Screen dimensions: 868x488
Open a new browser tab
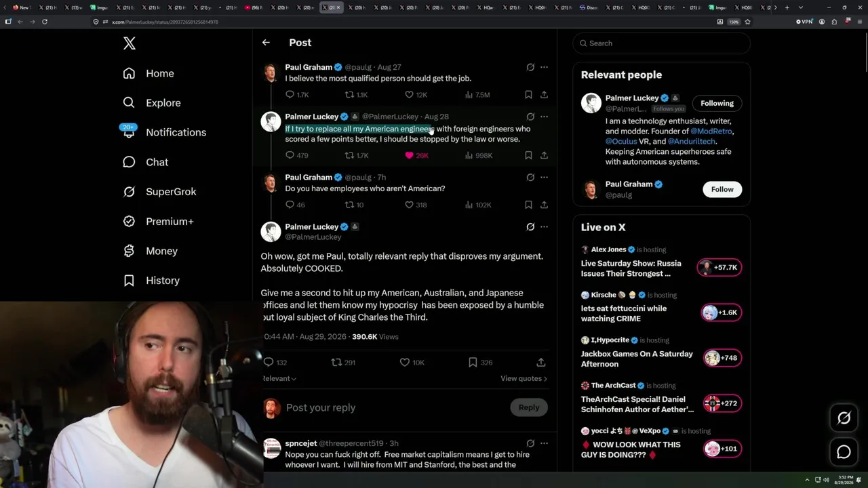(787, 7)
